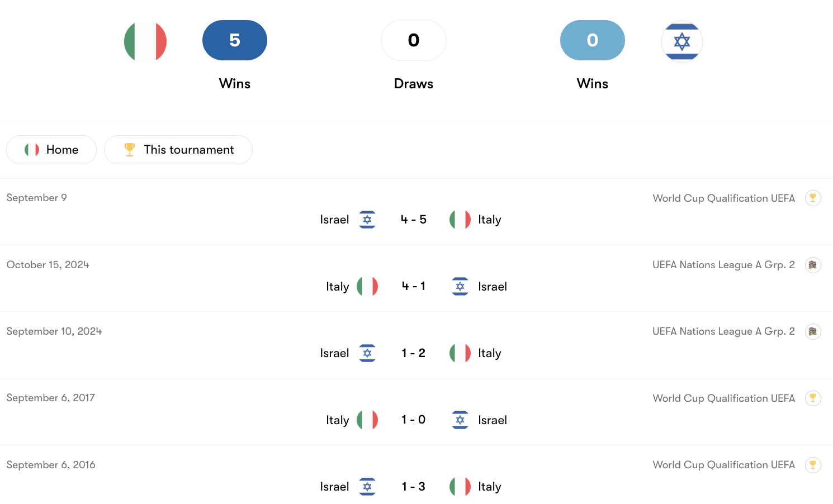Screen dimensions: 833x504
Task: Open the Israel 1 - 2 Italy result
Action: tap(414, 353)
